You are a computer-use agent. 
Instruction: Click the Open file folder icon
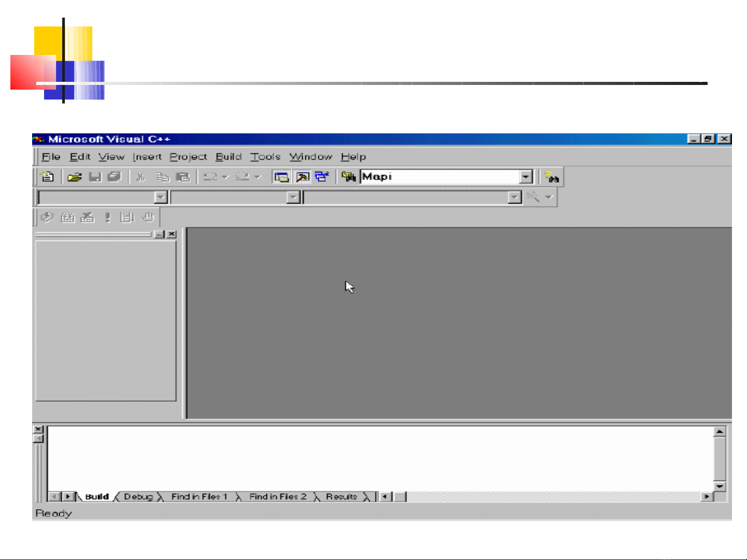(75, 177)
